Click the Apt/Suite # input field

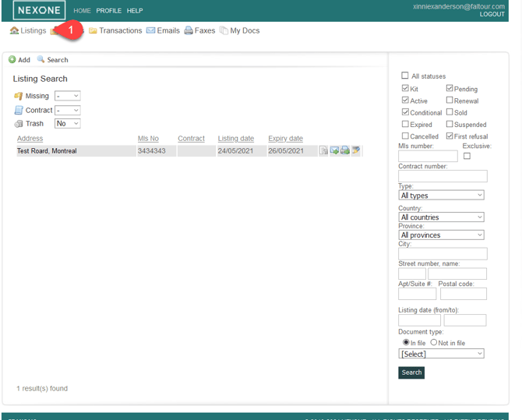coord(418,294)
